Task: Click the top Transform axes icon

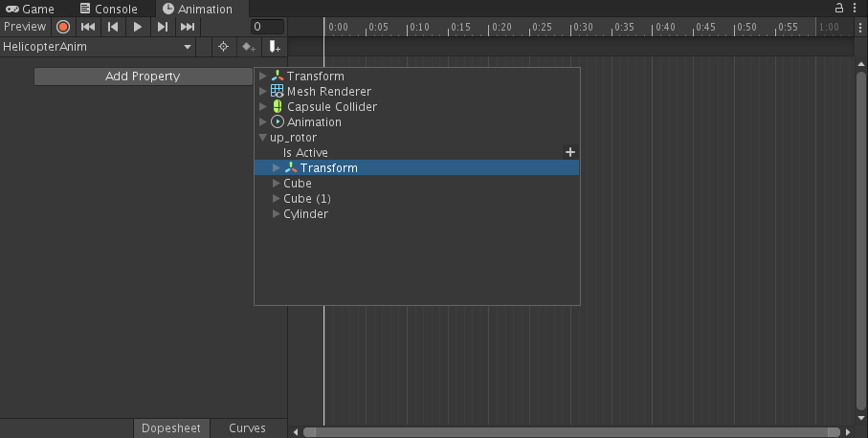Action: (278, 76)
